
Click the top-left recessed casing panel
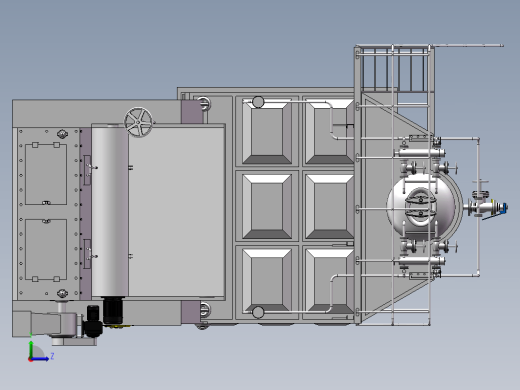click(267, 131)
